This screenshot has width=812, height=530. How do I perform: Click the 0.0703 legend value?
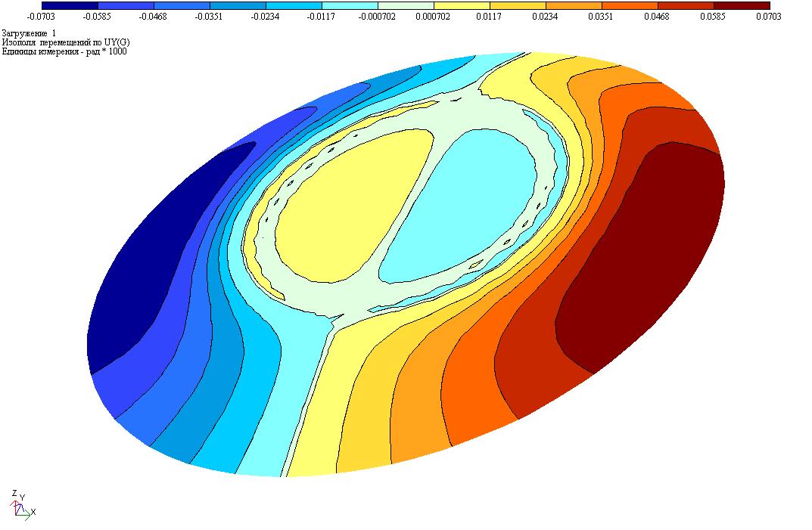769,17
